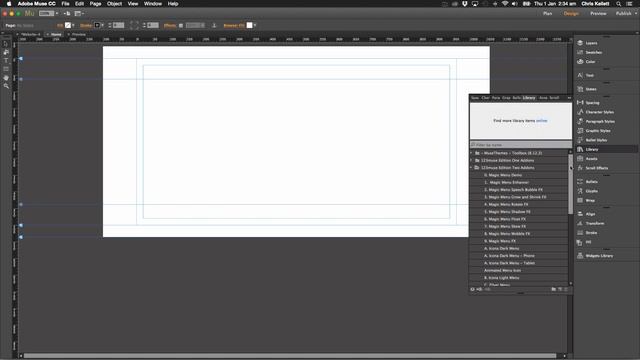The width and height of the screenshot is (640, 360).
Task: Switch to Design mode
Action: pyautogui.click(x=571, y=13)
